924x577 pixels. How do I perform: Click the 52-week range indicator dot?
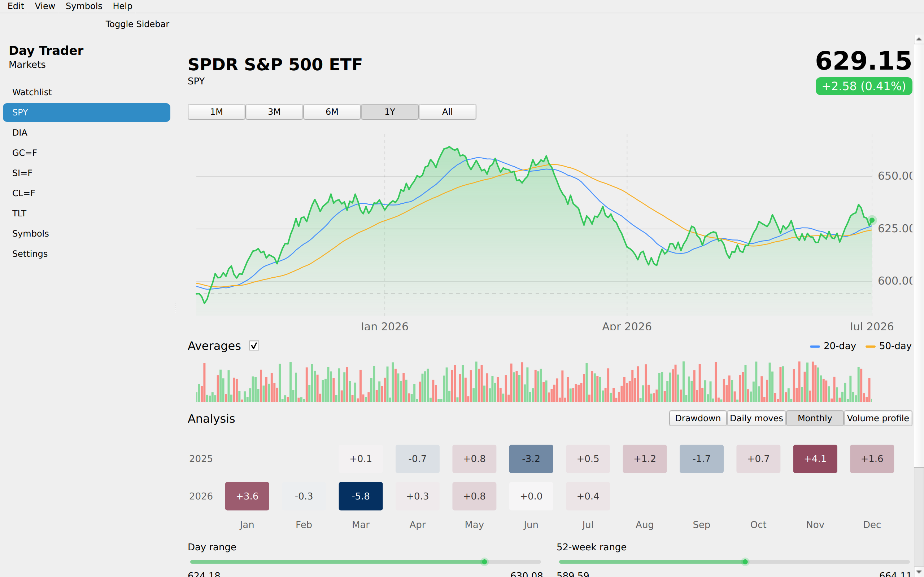[x=745, y=562]
